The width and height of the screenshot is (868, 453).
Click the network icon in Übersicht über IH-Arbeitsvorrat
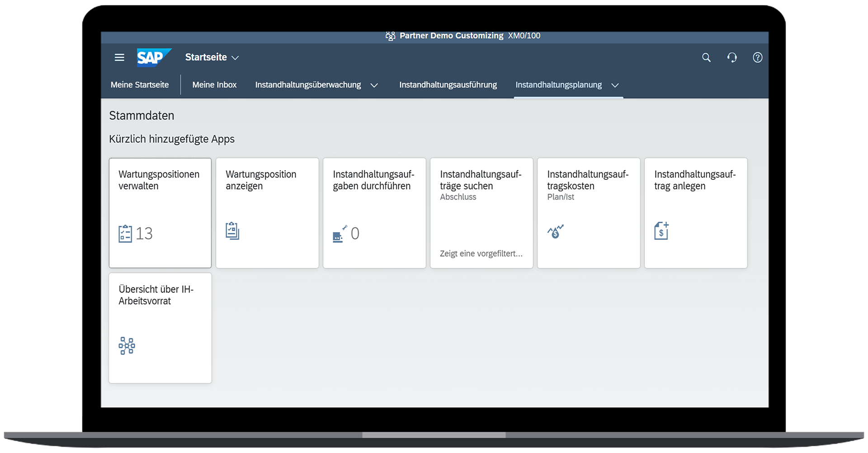pos(127,346)
